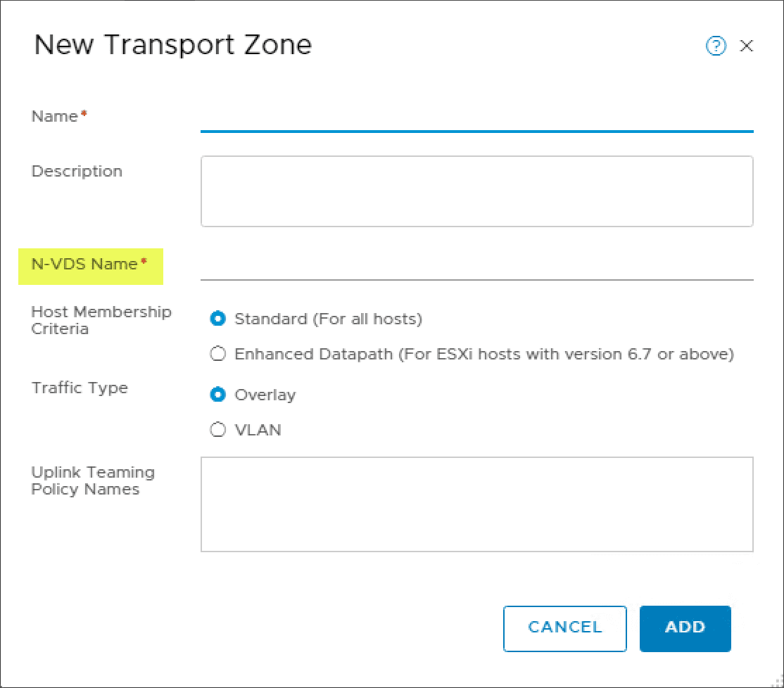Click the New Transport Zone dialog title
Image resolution: width=784 pixels, height=688 pixels.
coord(172,44)
